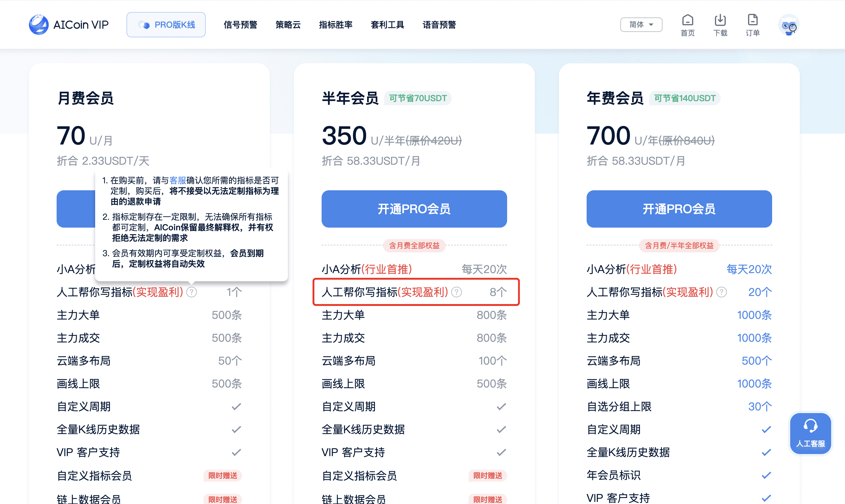Open the 下载 download icon

tap(720, 25)
